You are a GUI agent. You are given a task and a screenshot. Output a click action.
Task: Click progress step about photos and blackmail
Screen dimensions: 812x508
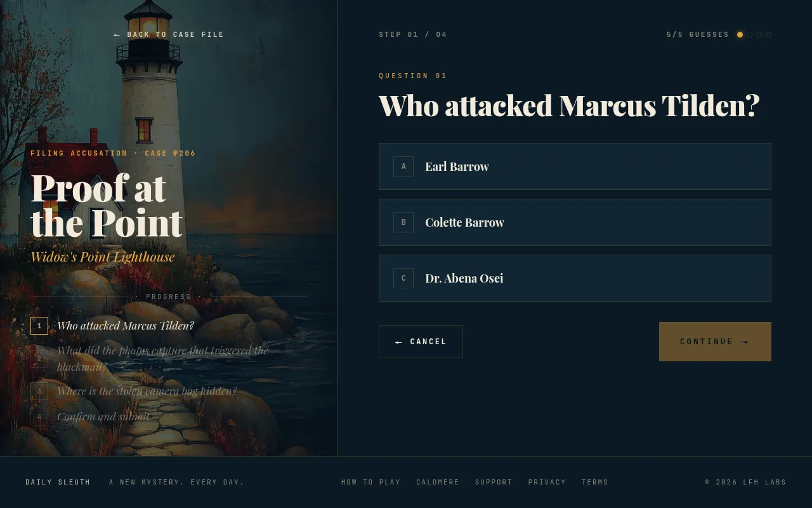[162, 359]
